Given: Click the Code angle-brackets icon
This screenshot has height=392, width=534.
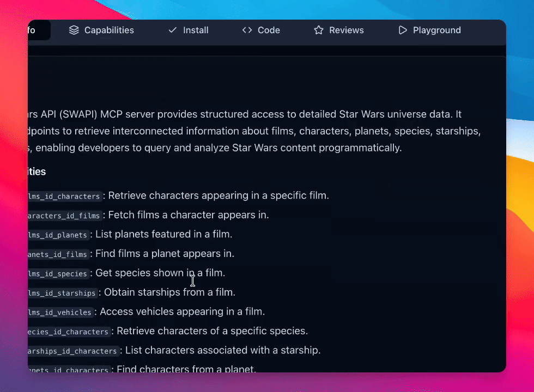Looking at the screenshot, I should (247, 30).
